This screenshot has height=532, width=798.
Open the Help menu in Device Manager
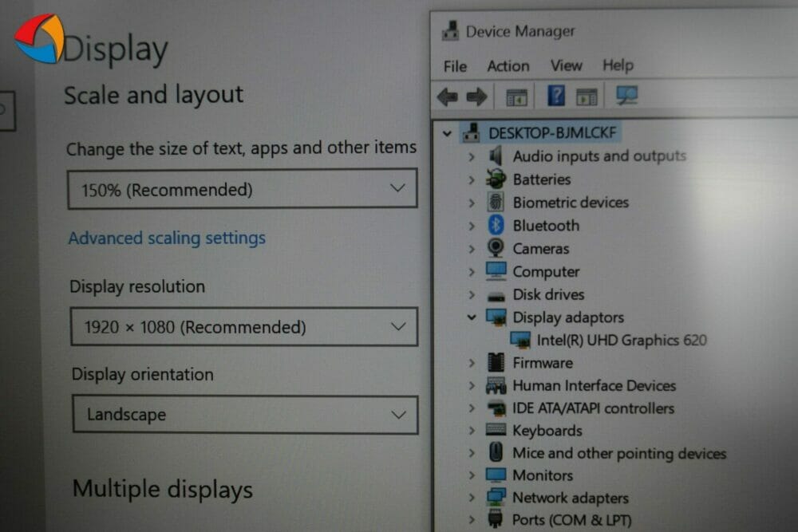tap(618, 65)
